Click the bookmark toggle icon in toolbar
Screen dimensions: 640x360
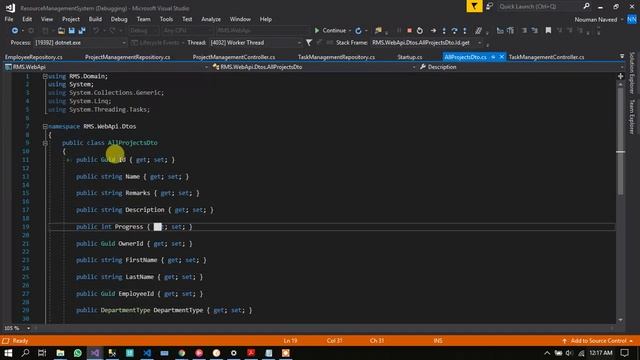(549, 31)
